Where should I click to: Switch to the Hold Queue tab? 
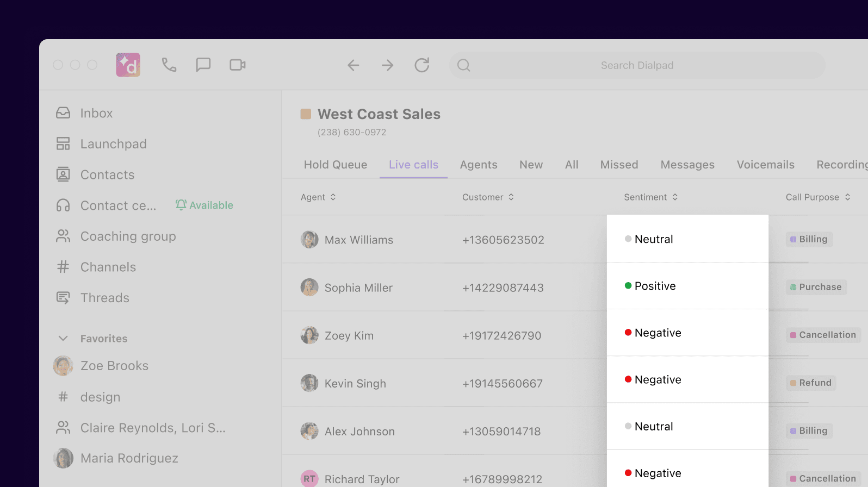click(335, 165)
